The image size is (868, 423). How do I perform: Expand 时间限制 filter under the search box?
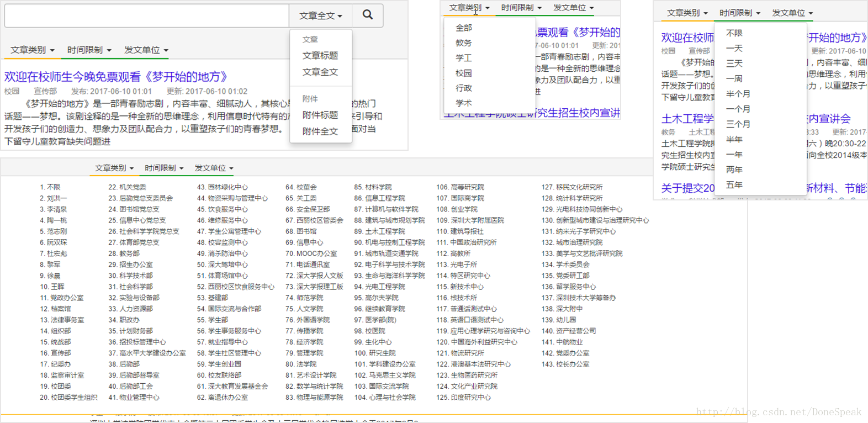tap(89, 50)
